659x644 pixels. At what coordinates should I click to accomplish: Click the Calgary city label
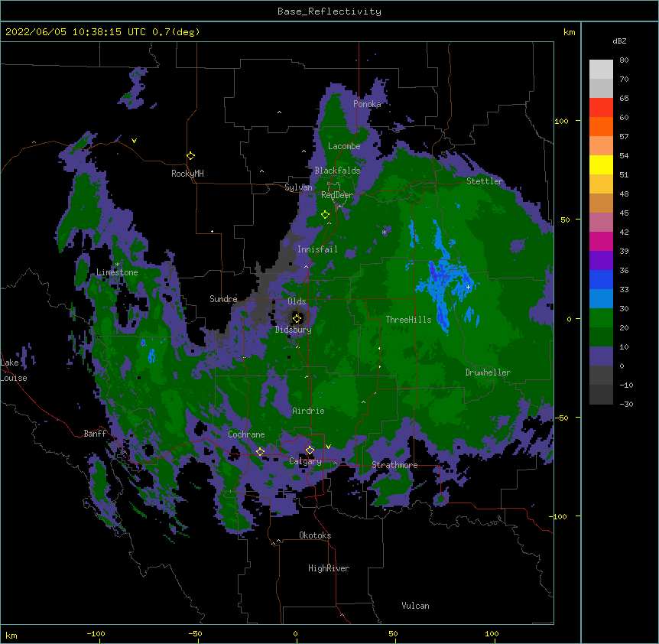pyautogui.click(x=305, y=461)
